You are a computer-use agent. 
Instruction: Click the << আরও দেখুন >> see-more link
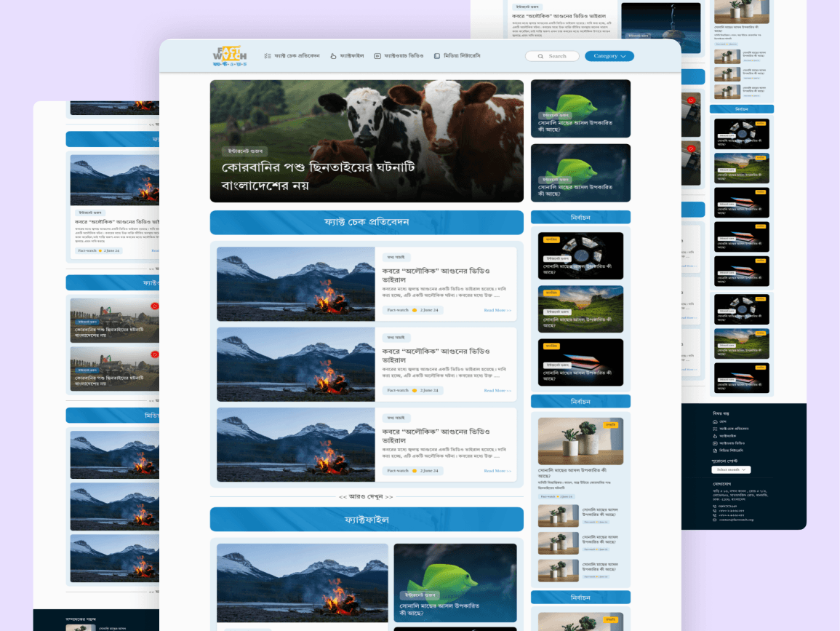[x=366, y=497]
